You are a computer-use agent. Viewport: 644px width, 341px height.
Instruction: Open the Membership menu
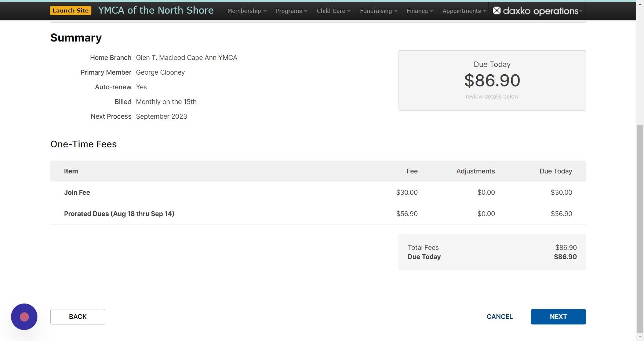[246, 11]
